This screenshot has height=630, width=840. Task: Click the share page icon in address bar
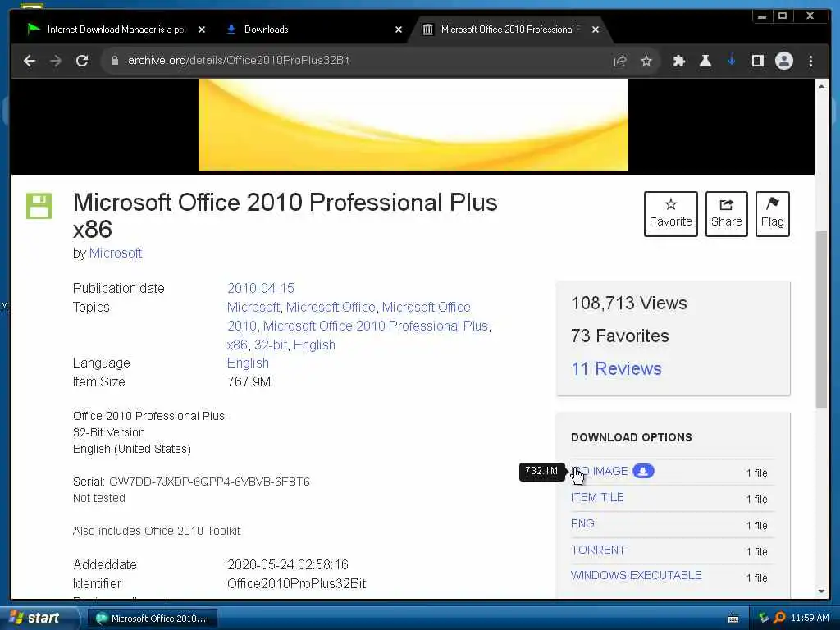click(620, 61)
